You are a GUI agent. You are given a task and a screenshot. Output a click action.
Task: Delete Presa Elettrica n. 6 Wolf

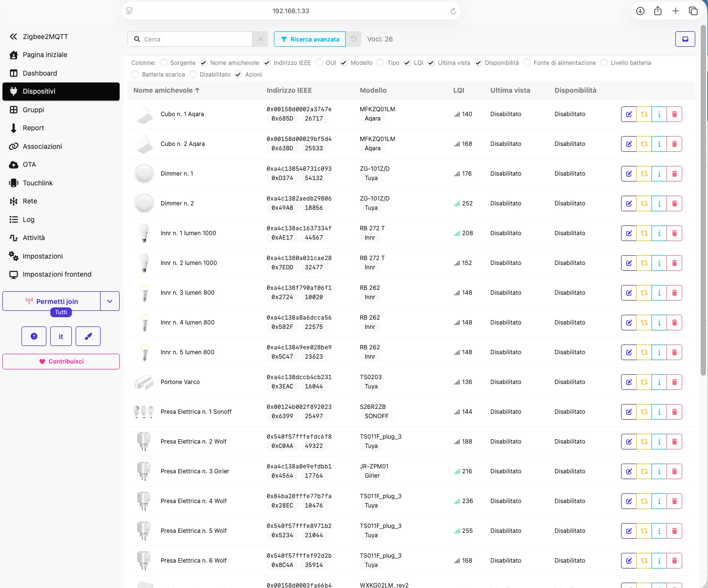tap(674, 561)
